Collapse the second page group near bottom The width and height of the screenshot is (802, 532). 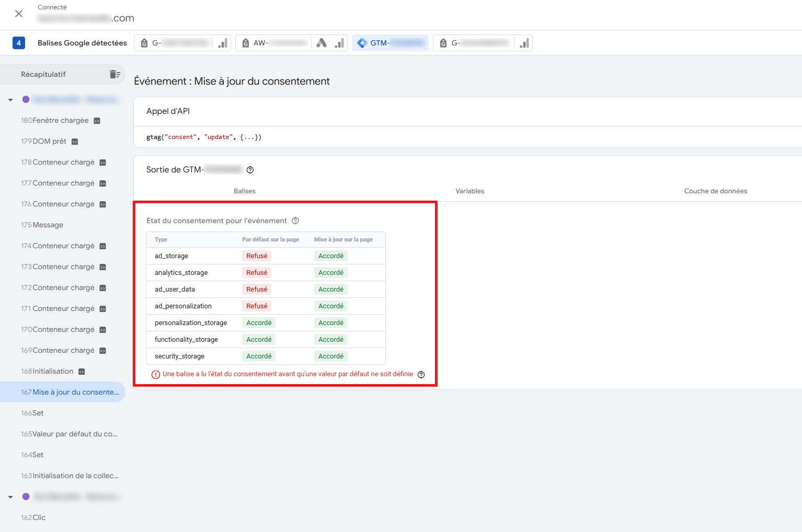(10, 497)
